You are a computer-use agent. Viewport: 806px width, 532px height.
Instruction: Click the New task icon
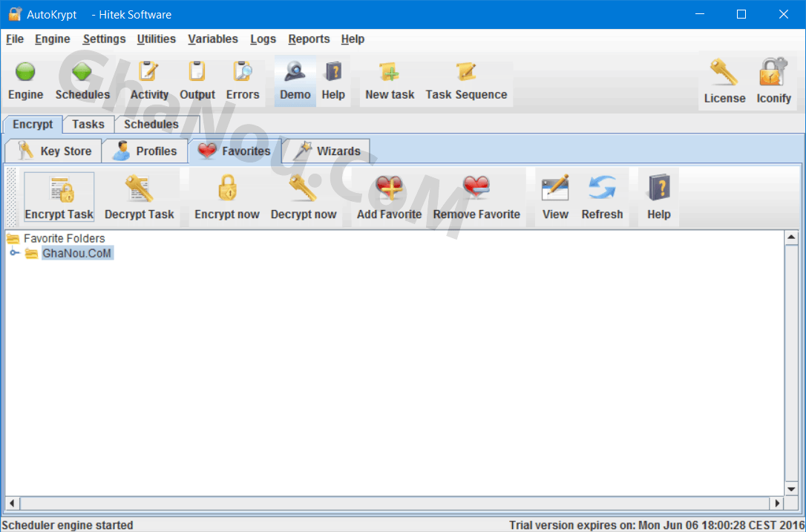[389, 73]
